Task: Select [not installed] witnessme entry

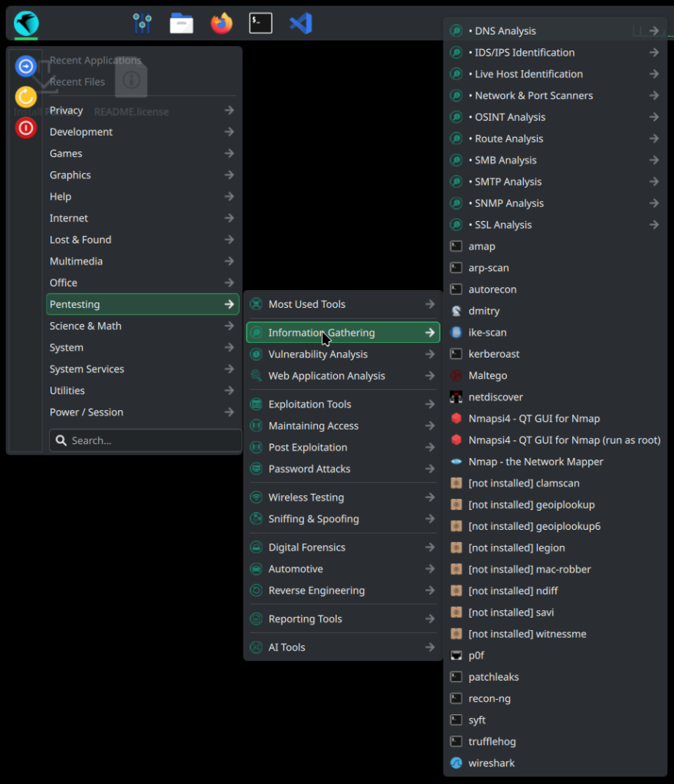Action: (555, 634)
